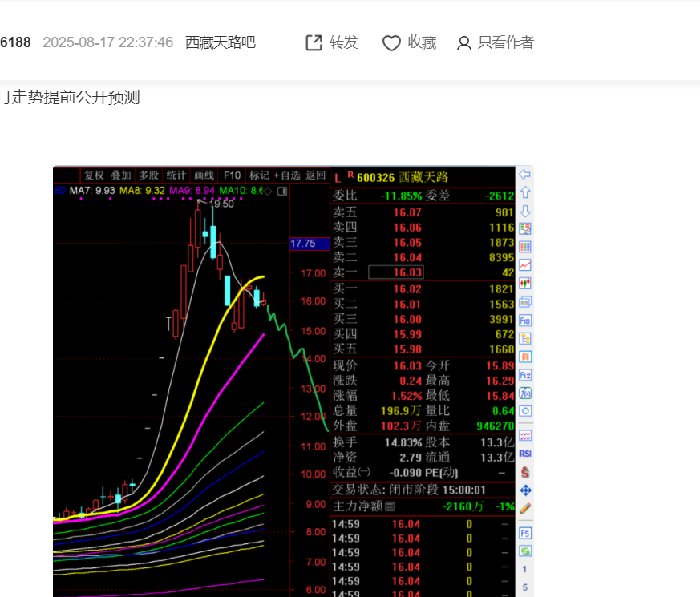Select the 1 minute period option

tap(524, 569)
